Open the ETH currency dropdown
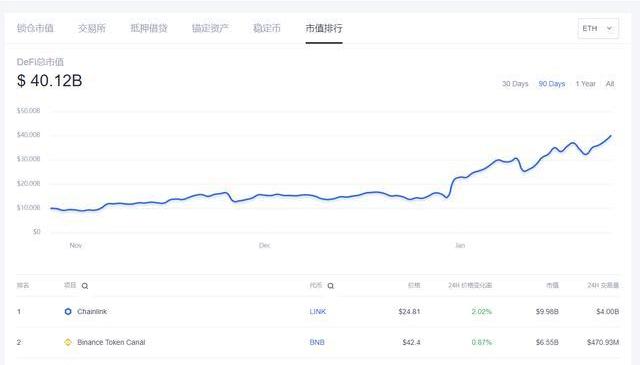The width and height of the screenshot is (640, 365). point(598,29)
